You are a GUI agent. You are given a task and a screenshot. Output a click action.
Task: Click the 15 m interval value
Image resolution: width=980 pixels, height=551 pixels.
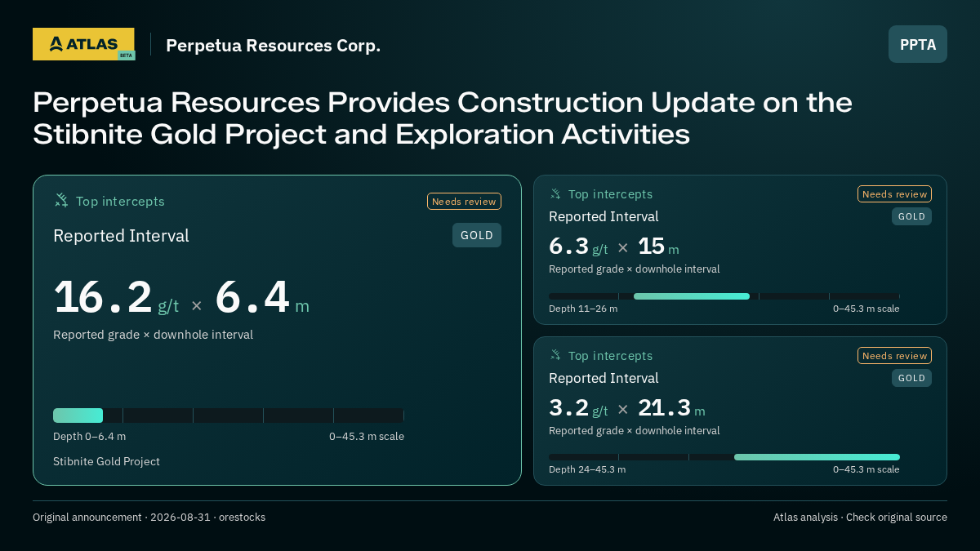point(658,247)
